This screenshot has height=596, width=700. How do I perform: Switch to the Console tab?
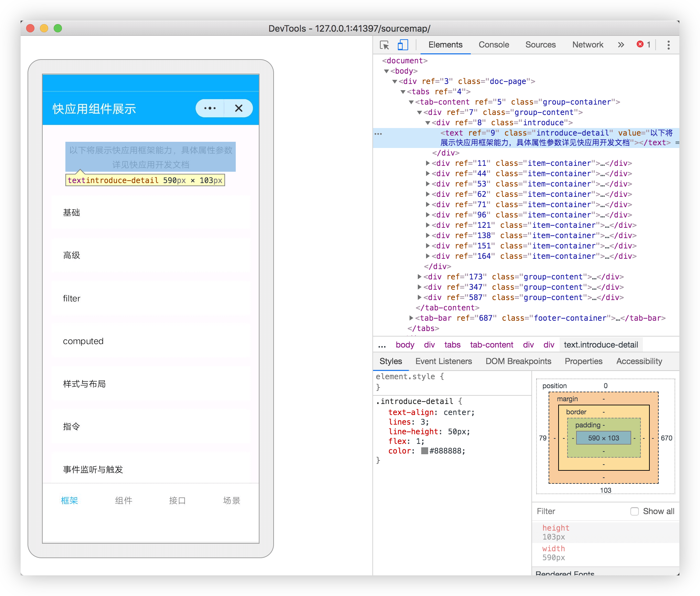pyautogui.click(x=494, y=45)
